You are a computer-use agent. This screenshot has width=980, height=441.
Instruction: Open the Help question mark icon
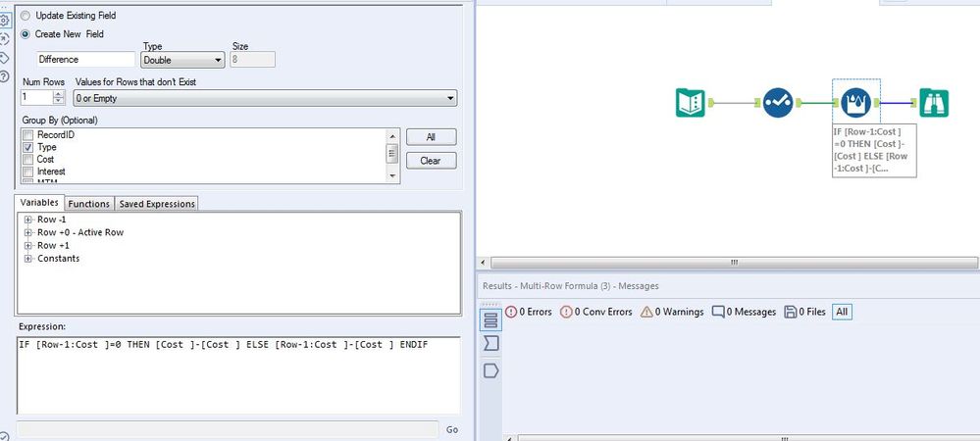point(4,76)
